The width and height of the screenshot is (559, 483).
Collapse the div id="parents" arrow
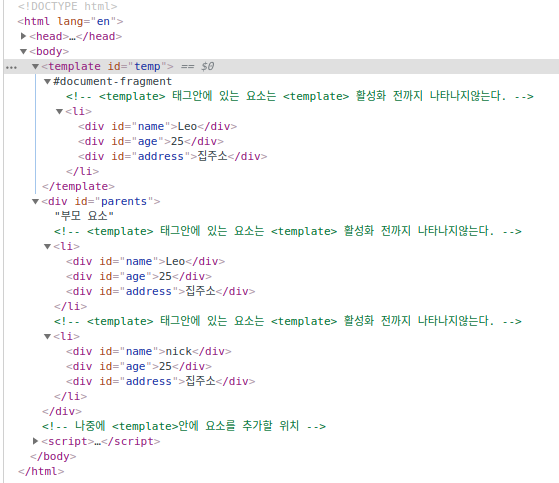point(35,201)
